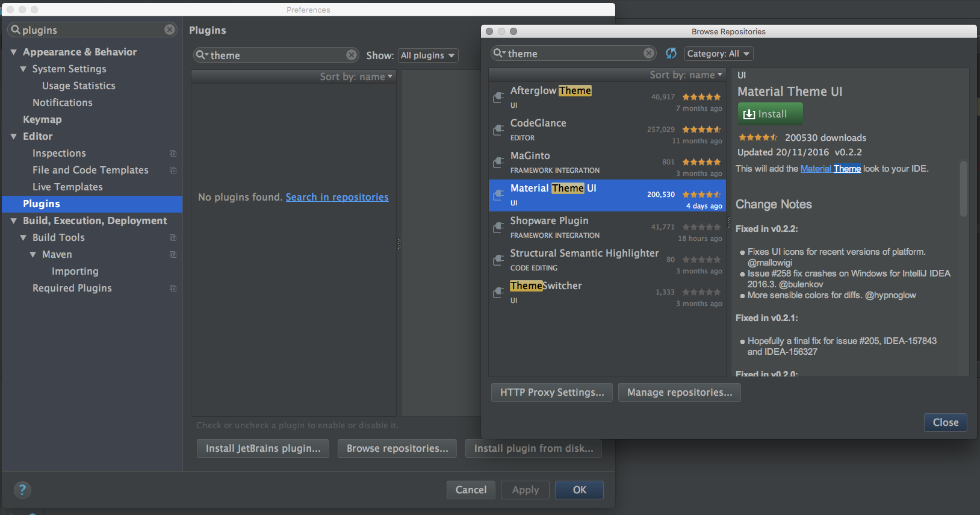Image resolution: width=980 pixels, height=515 pixels.
Task: Clear the theme search in Browse Repositories
Action: 649,53
